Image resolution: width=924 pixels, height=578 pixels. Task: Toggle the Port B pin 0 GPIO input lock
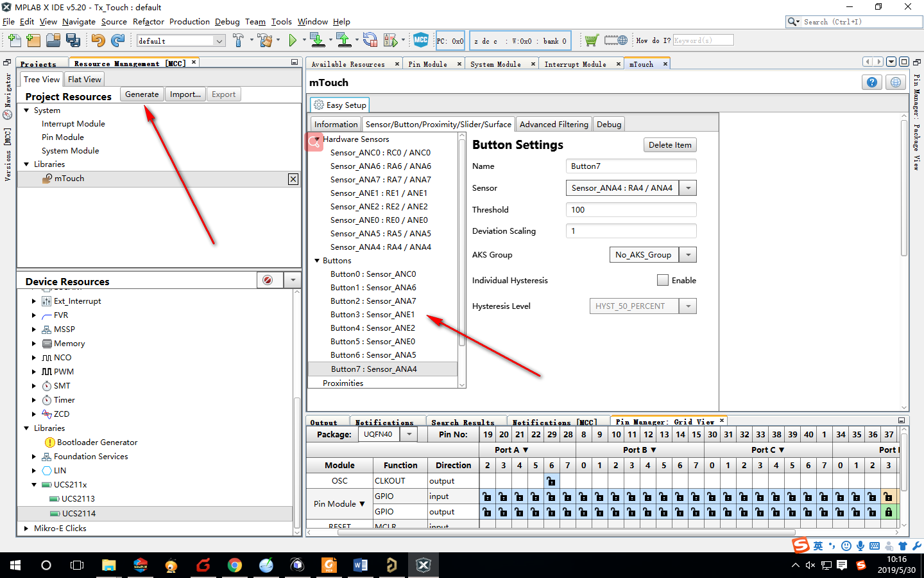click(x=583, y=496)
